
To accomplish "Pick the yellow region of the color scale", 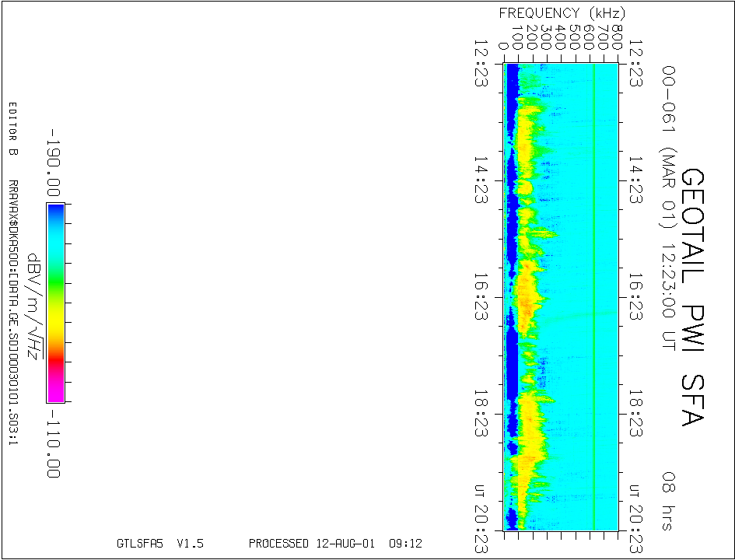I will click(x=55, y=323).
